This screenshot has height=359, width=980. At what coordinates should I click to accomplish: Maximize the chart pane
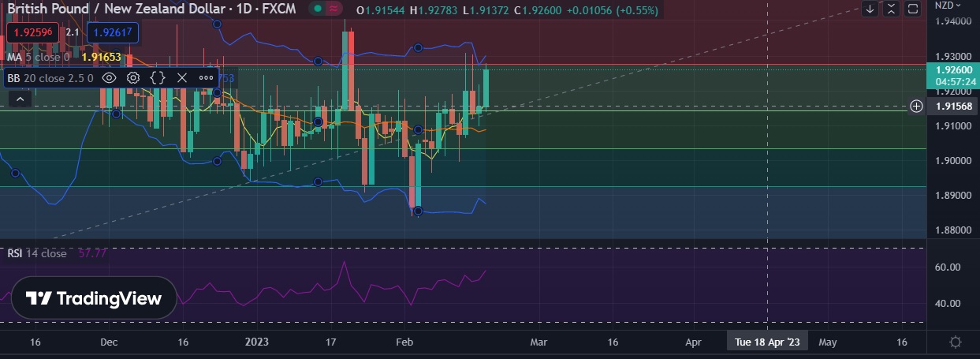(x=912, y=9)
